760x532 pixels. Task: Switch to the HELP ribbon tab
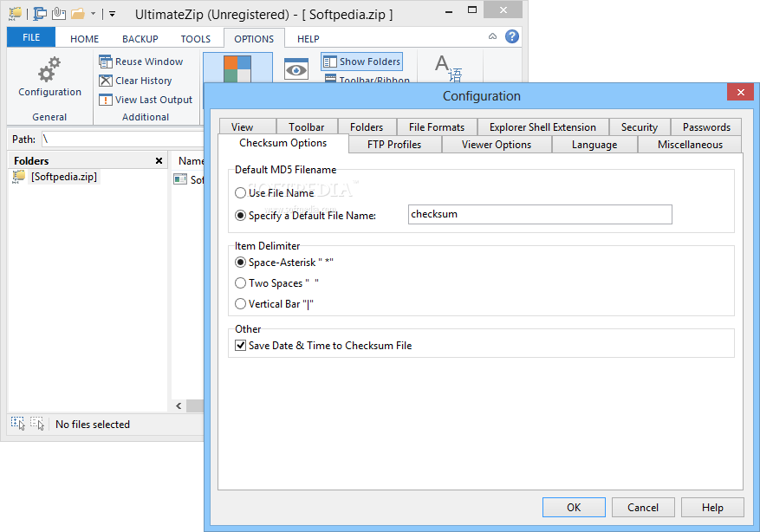tap(309, 39)
